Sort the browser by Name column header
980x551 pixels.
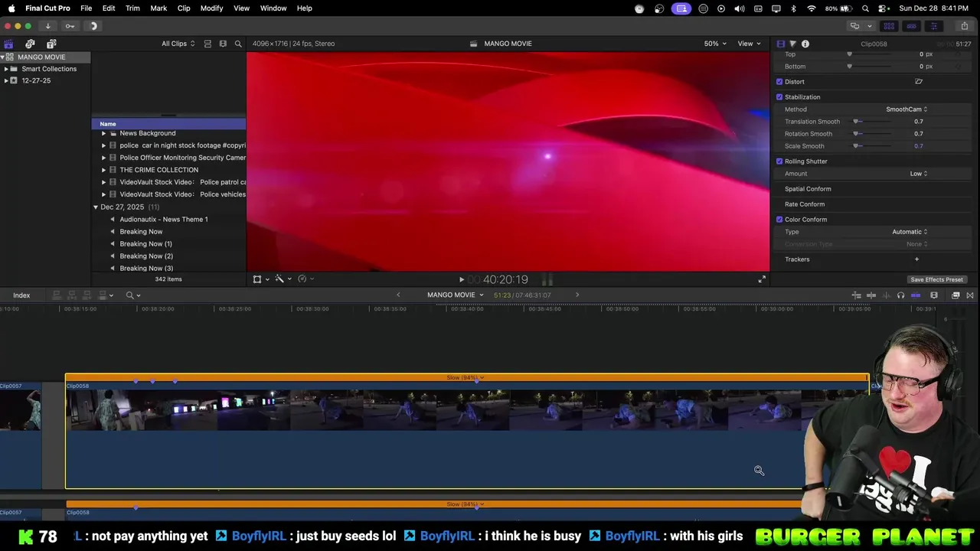[x=168, y=124]
